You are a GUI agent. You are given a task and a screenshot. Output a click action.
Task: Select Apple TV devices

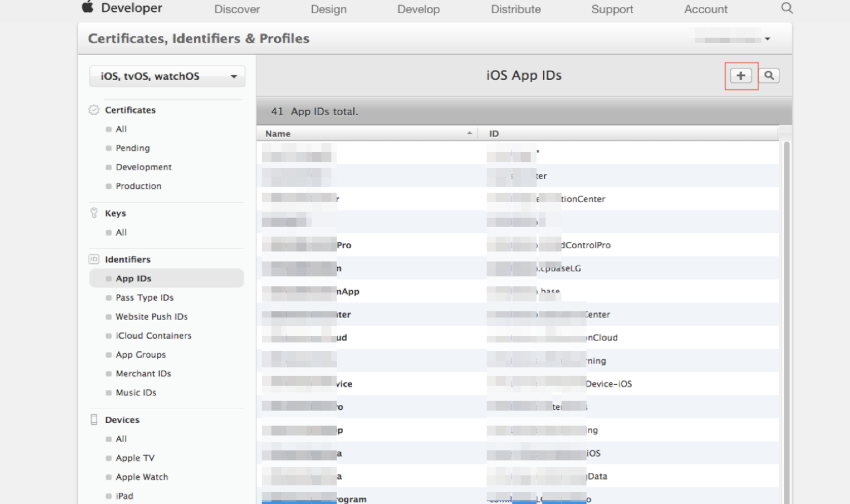tap(135, 458)
